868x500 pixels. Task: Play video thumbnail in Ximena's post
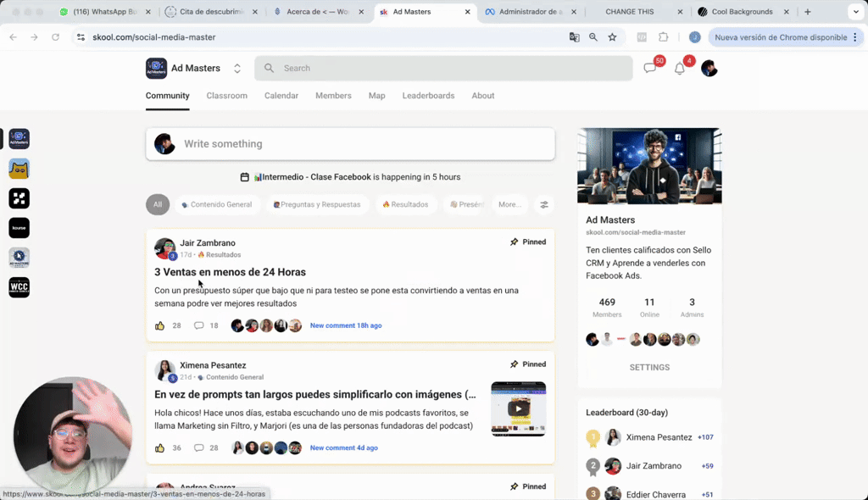click(x=518, y=408)
